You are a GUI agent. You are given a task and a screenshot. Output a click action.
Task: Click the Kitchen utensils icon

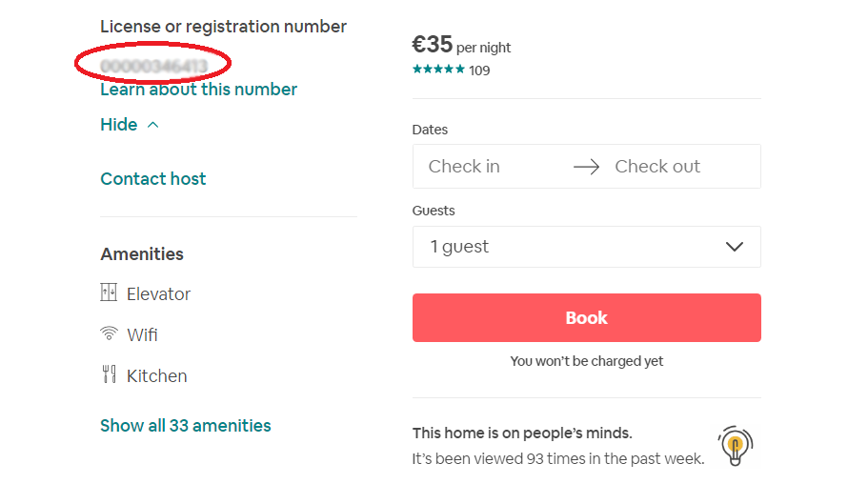pos(109,374)
